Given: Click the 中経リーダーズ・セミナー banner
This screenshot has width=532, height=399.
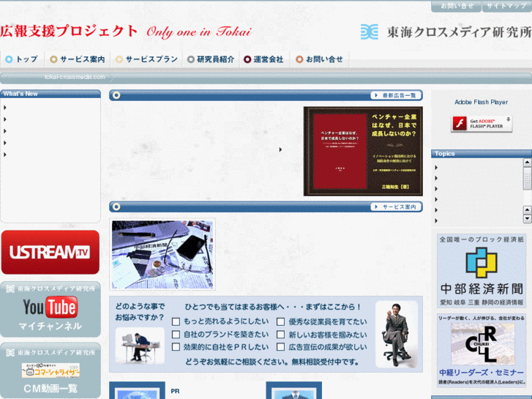Looking at the screenshot, I should tap(482, 351).
